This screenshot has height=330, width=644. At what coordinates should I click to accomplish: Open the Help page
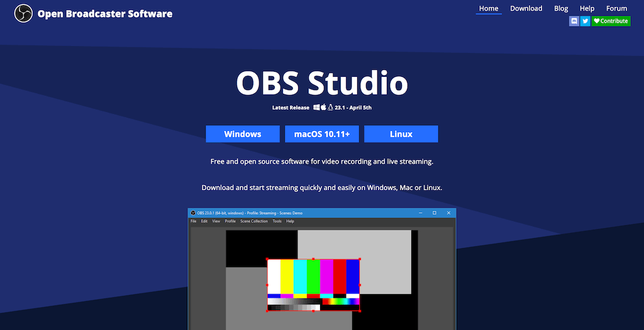click(587, 8)
